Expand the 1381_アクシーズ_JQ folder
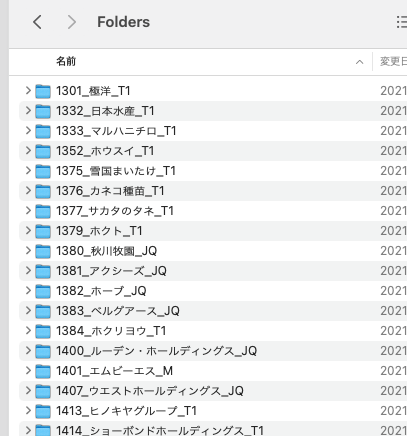407x436 pixels. (28, 270)
